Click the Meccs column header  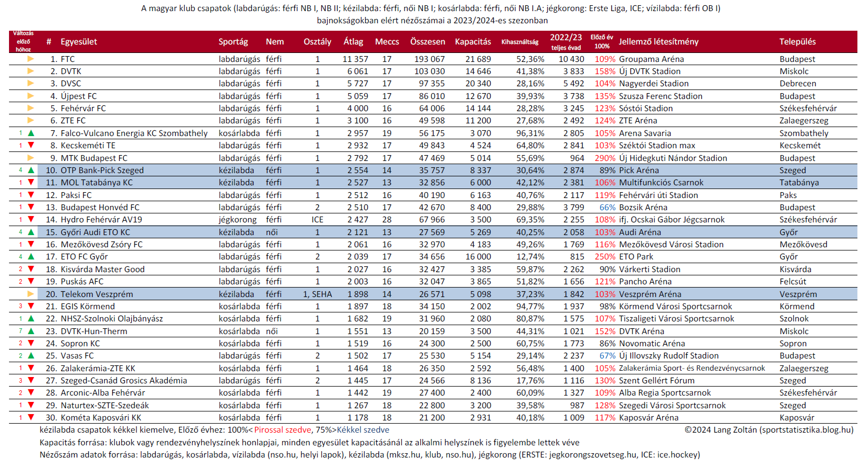387,41
